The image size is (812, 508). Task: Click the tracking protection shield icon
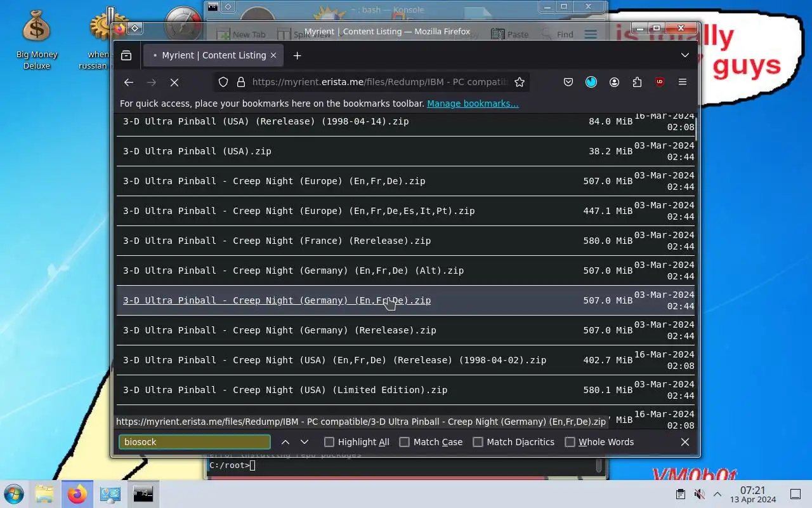pyautogui.click(x=223, y=82)
